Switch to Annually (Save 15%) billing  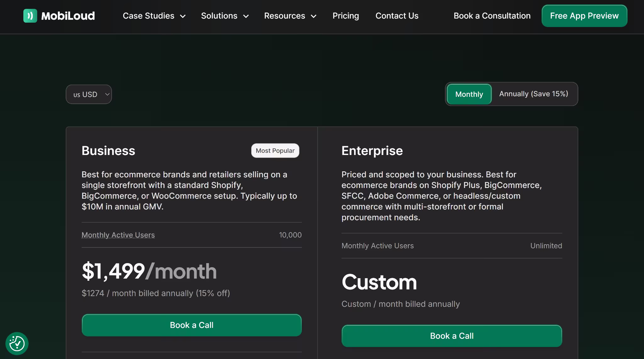point(534,94)
